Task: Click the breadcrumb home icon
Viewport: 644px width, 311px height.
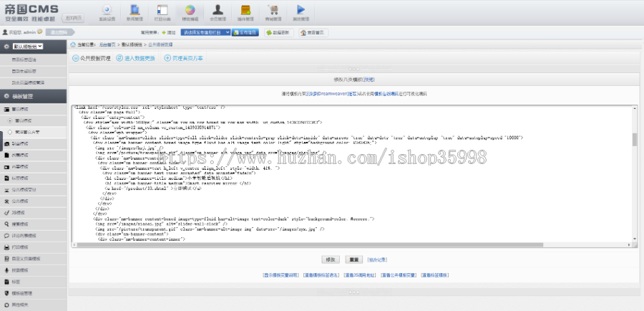Action: tap(73, 44)
